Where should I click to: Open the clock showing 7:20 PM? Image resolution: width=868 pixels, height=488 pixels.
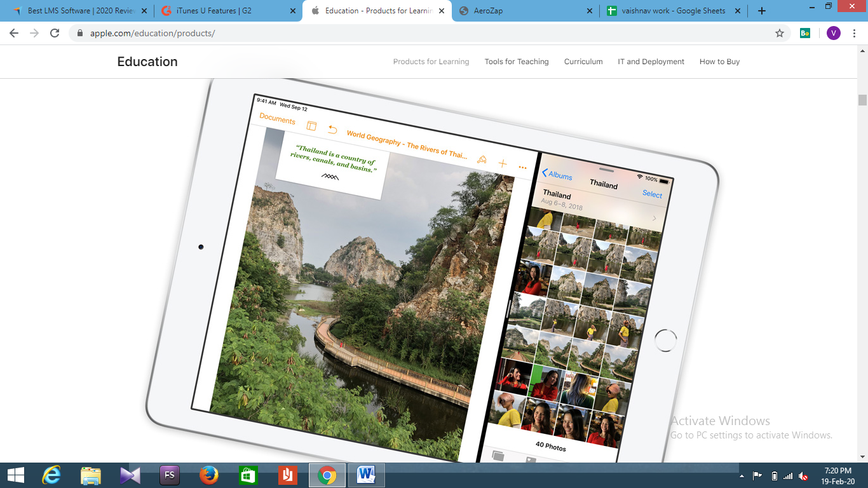pyautogui.click(x=837, y=475)
